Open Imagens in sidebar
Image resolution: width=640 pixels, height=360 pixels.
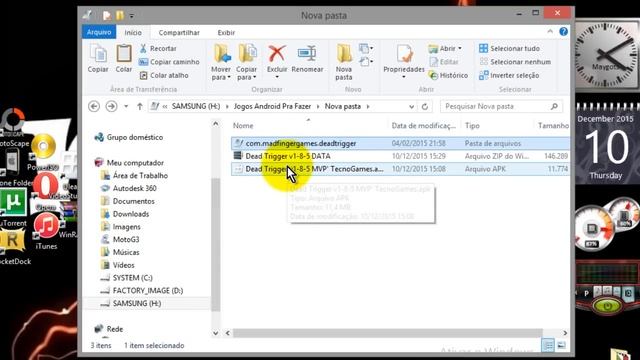pyautogui.click(x=121, y=227)
